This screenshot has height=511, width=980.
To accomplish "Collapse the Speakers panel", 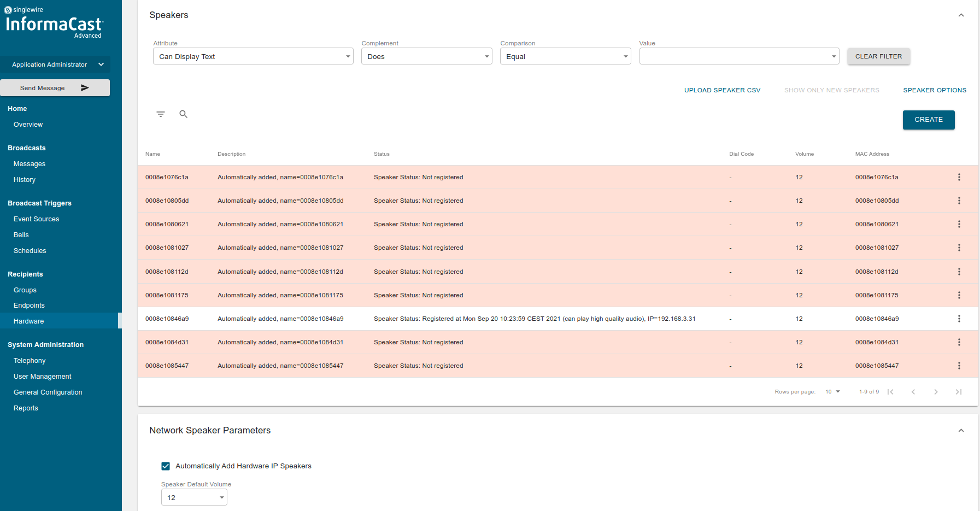I will point(961,15).
